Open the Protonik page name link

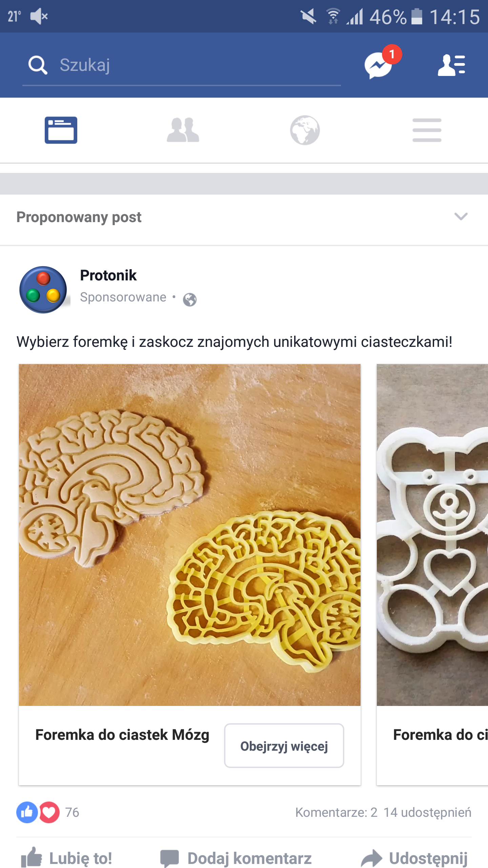pos(108,275)
